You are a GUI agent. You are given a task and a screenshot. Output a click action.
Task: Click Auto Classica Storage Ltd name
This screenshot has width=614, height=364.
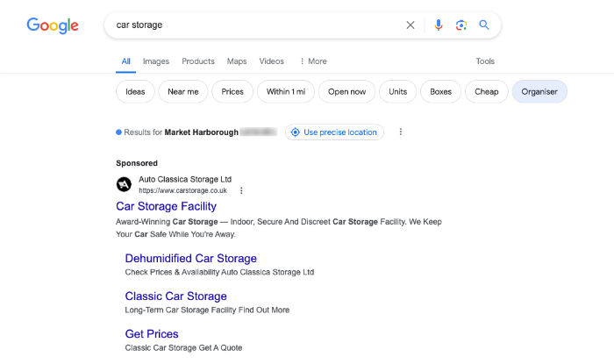point(185,179)
